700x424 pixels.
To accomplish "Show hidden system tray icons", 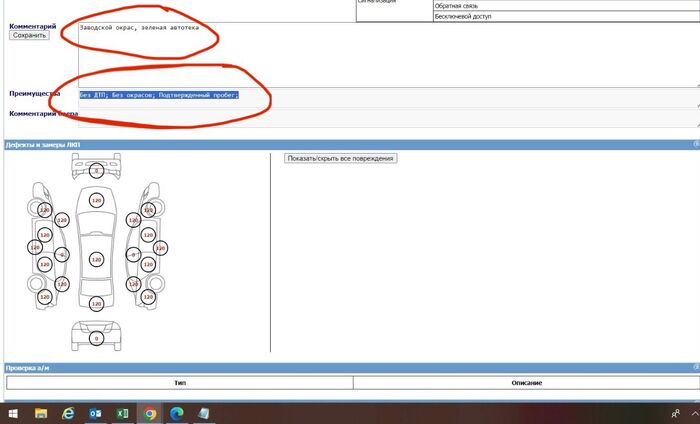I will click(695, 414).
